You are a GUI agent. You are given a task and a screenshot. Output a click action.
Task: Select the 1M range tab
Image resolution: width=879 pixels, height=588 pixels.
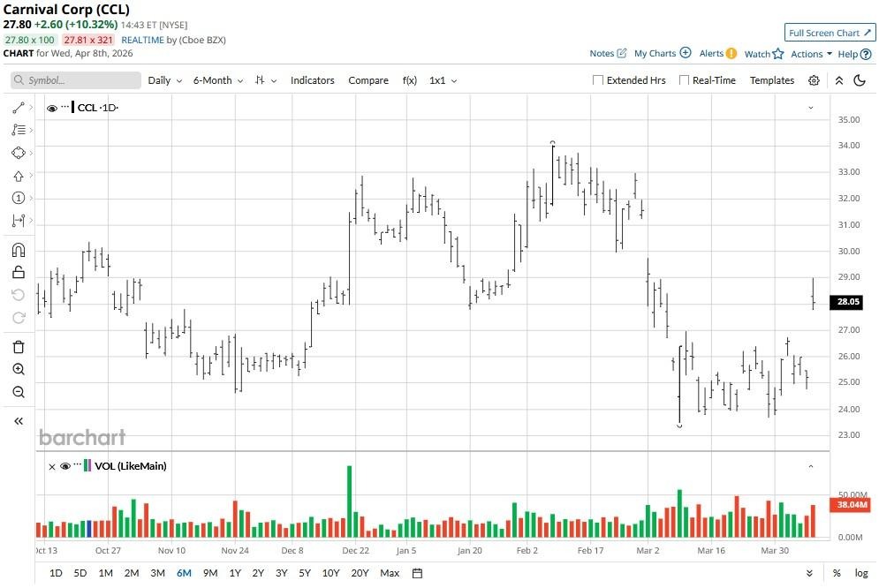pyautogui.click(x=105, y=573)
